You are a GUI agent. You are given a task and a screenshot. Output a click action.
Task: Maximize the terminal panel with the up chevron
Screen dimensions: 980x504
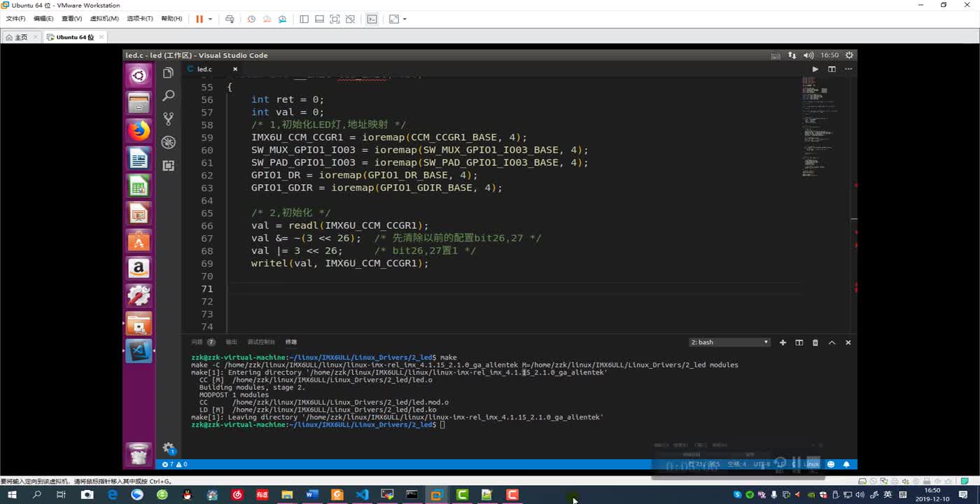[832, 342]
